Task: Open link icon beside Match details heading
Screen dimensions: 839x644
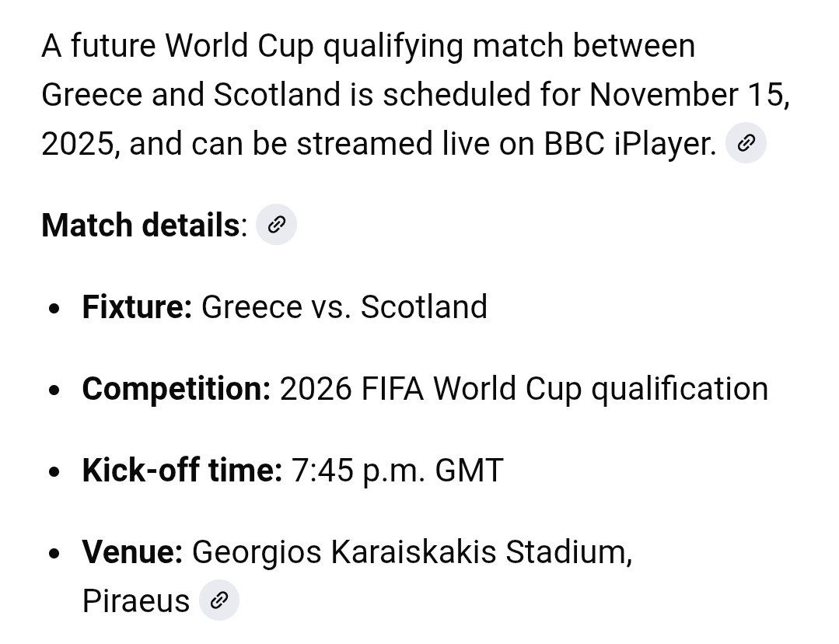Action: [276, 224]
